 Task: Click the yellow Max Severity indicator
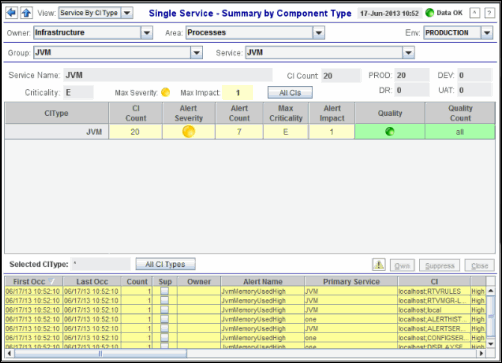tap(165, 92)
